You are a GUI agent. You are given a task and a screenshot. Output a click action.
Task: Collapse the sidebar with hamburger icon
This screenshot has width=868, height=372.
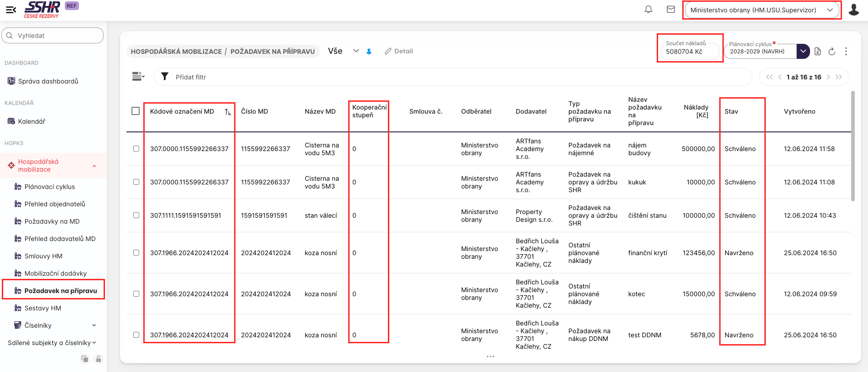point(11,10)
